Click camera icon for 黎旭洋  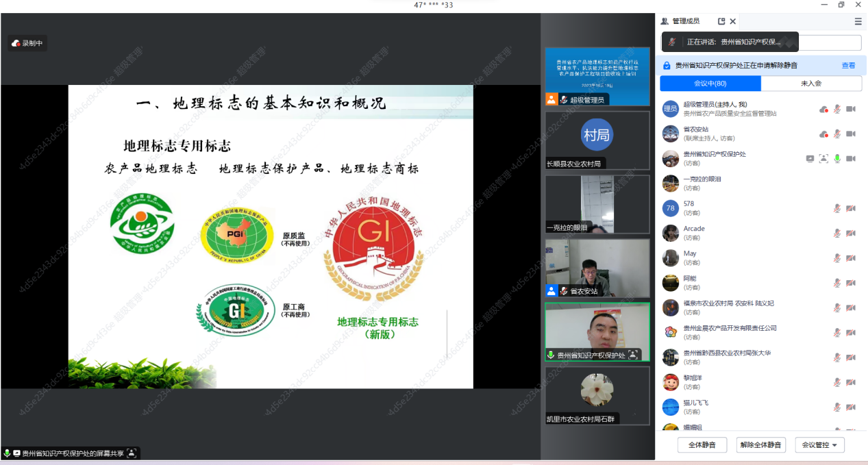tap(851, 382)
